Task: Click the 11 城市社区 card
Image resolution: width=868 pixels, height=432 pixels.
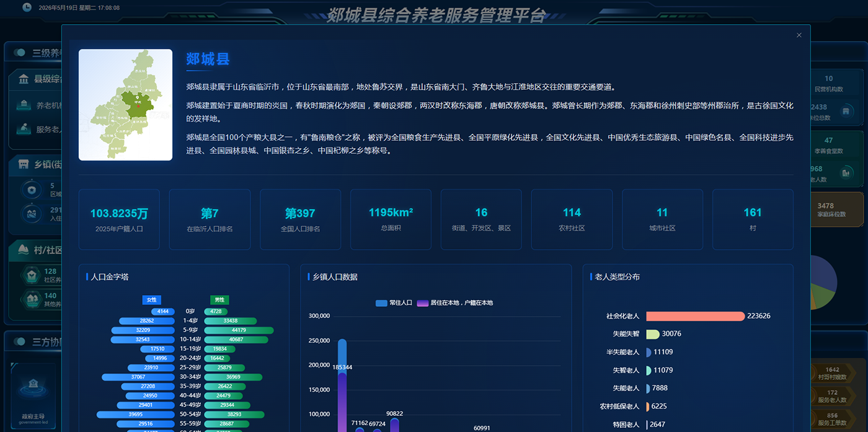Action: [x=662, y=219]
